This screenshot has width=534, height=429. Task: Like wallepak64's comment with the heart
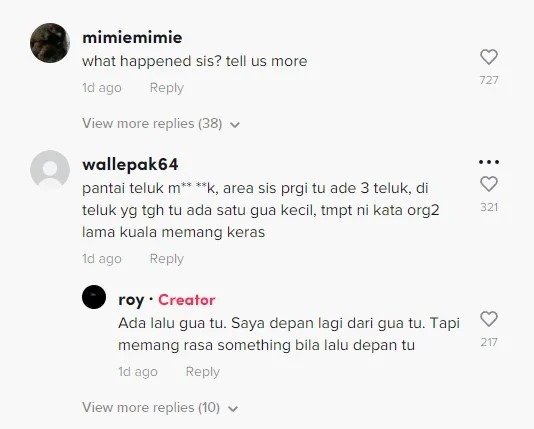coord(489,184)
